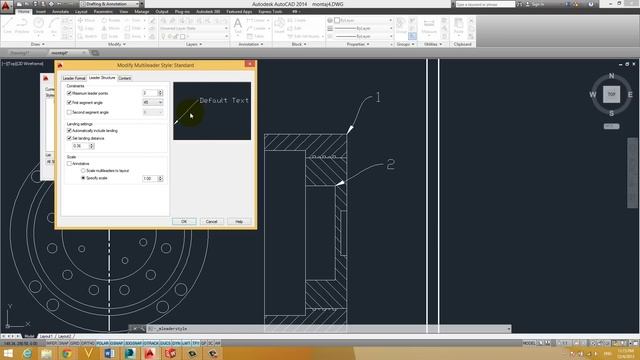Toggle POLAR tracking in status bar
This screenshot has height=360, width=640.
pyautogui.click(x=102, y=343)
